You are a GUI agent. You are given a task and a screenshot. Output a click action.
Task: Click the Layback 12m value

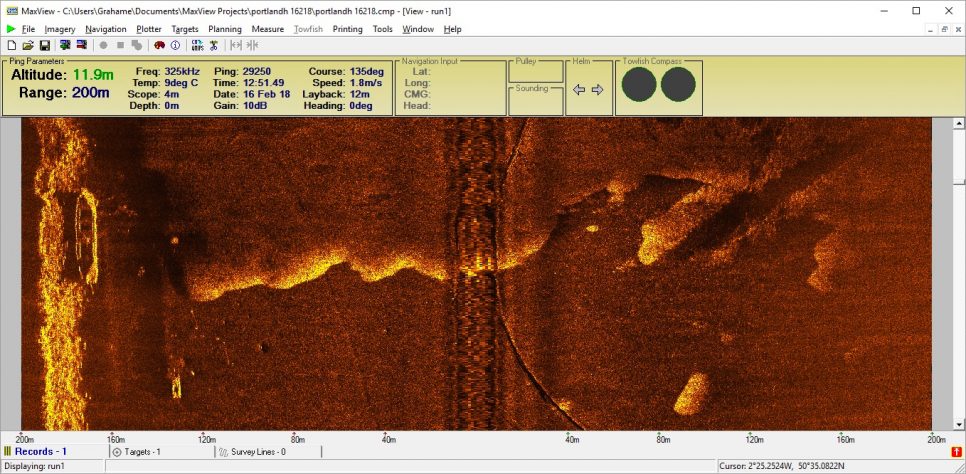coord(360,94)
